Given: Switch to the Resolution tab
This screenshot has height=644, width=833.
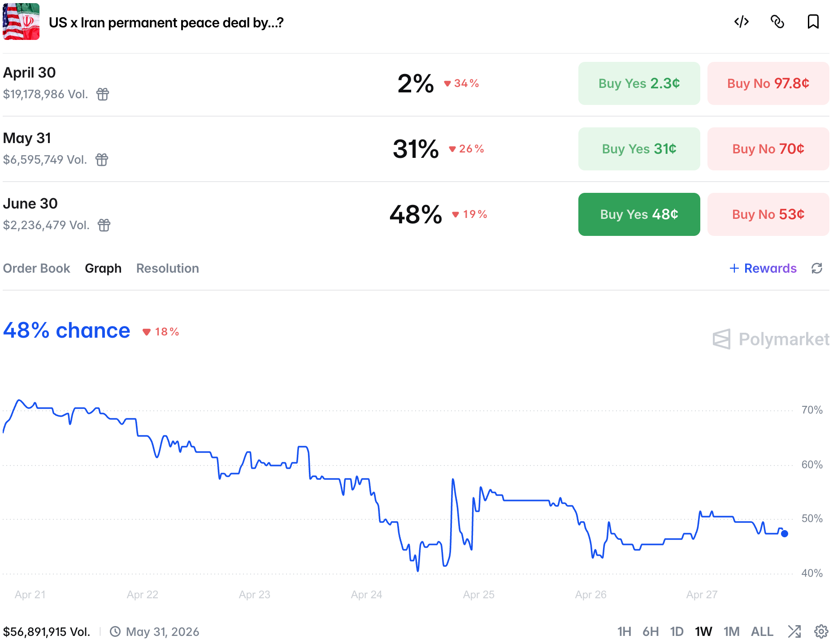Looking at the screenshot, I should tap(168, 268).
